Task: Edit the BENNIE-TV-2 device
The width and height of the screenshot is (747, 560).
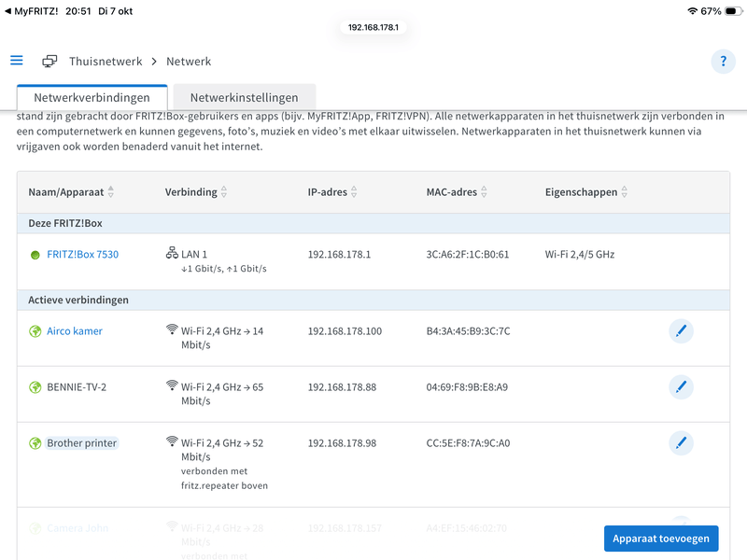Action: (x=681, y=386)
